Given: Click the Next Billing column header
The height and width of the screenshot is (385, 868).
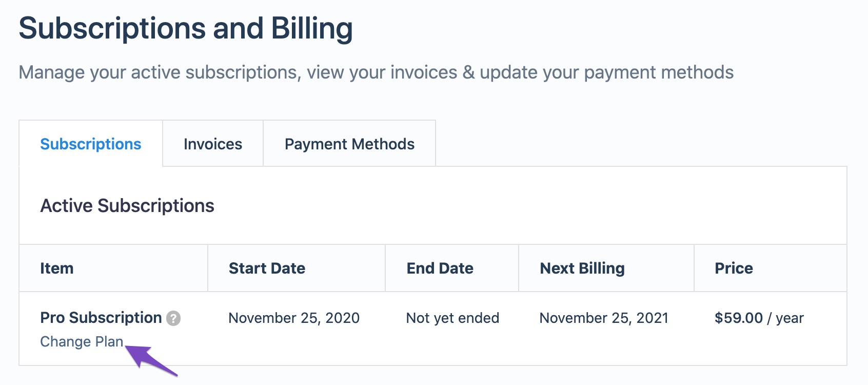Looking at the screenshot, I should (x=582, y=268).
